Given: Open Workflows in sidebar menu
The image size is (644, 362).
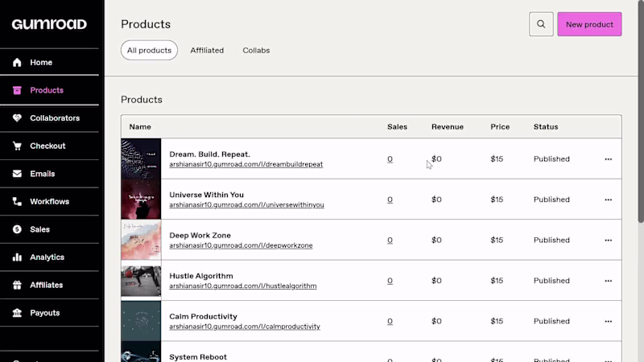Looking at the screenshot, I should tap(49, 202).
